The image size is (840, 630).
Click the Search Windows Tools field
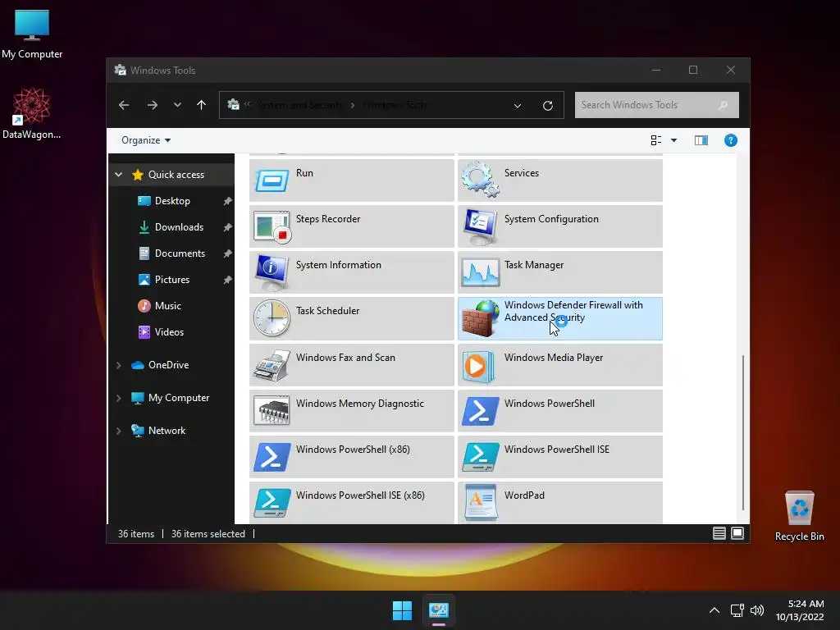656,105
